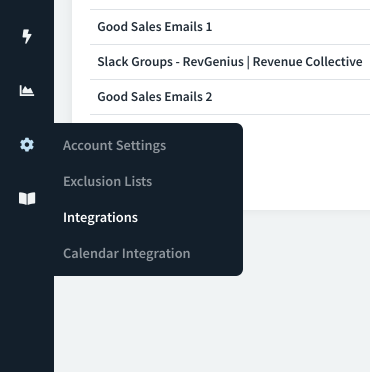Click blank flyout area right of Integrations
This screenshot has height=372, width=370.
point(190,217)
